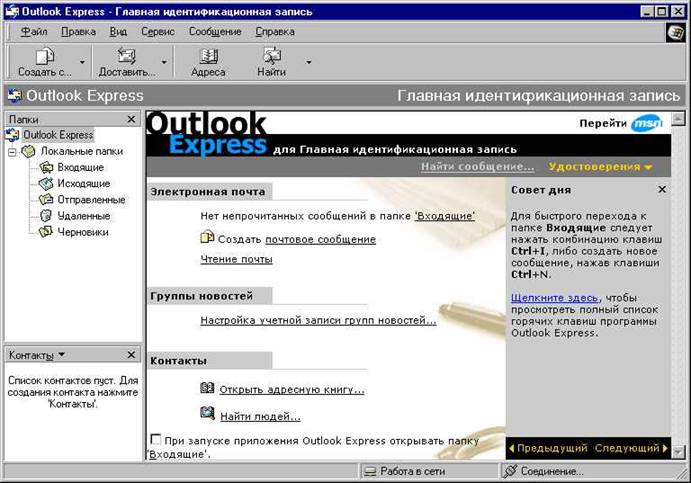Click Список контактов пуст message text
Viewport: 691px width, 483px height.
[73, 392]
